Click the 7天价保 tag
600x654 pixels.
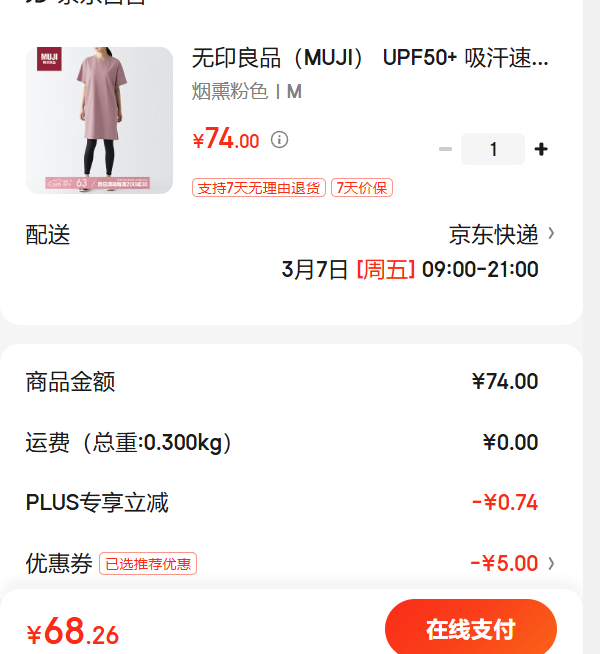point(362,188)
